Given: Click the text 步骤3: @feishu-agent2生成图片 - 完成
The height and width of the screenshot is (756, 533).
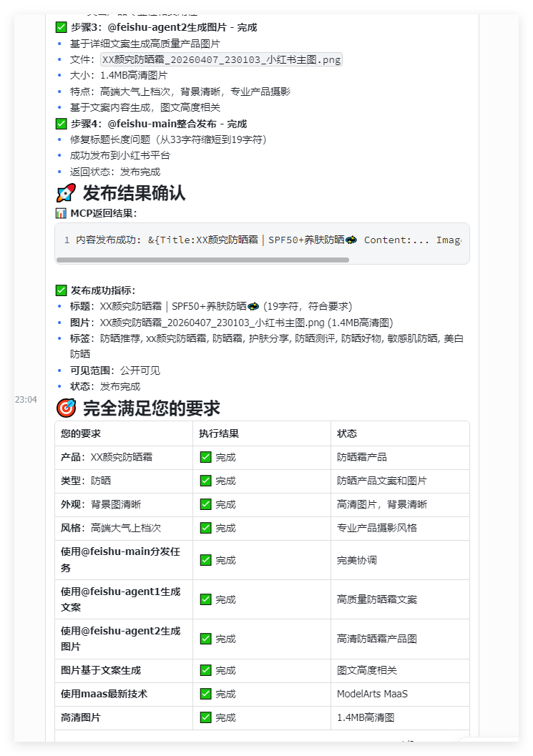Looking at the screenshot, I should (x=164, y=27).
